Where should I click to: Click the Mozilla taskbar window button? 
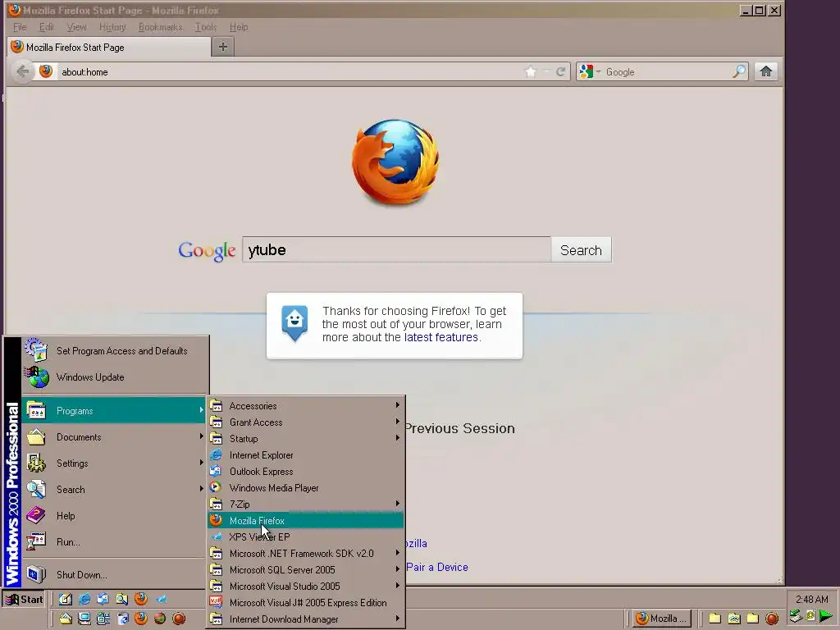663,619
